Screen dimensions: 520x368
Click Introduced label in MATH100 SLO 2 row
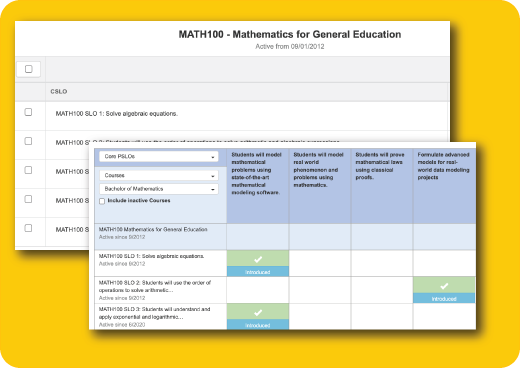(444, 298)
